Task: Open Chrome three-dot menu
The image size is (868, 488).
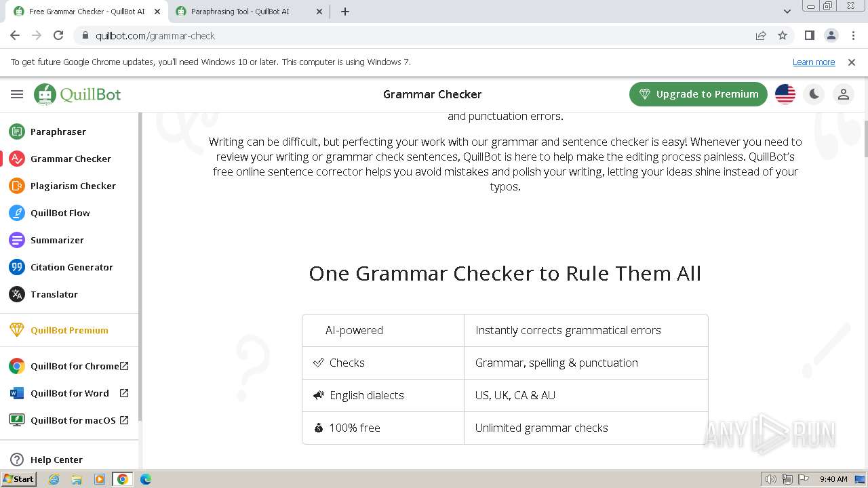Action: point(852,35)
